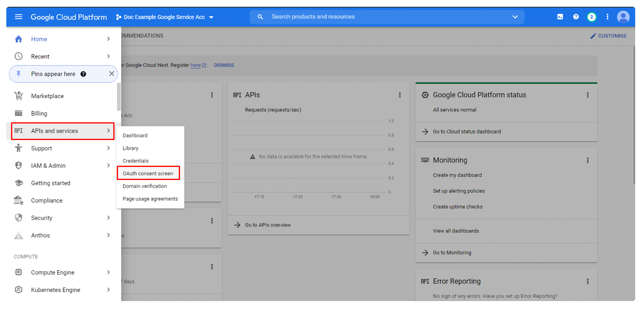Open the Billing menu item
The width and height of the screenshot is (644, 312).
[62, 114]
